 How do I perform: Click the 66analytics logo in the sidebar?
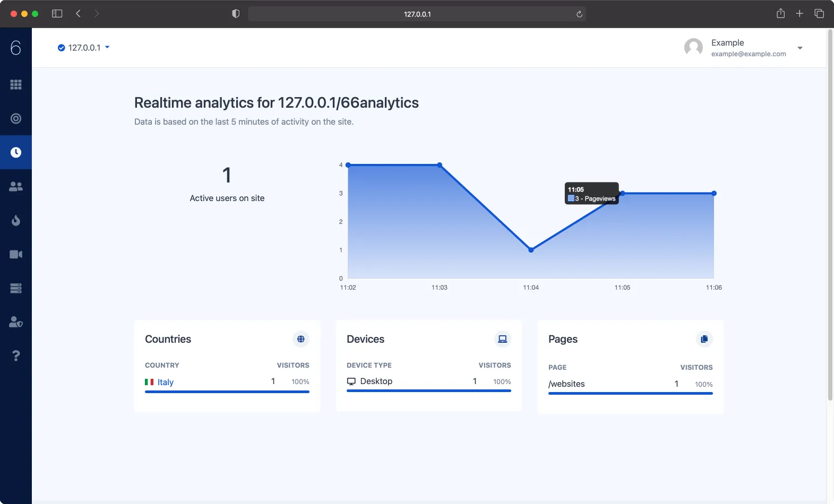click(x=16, y=48)
